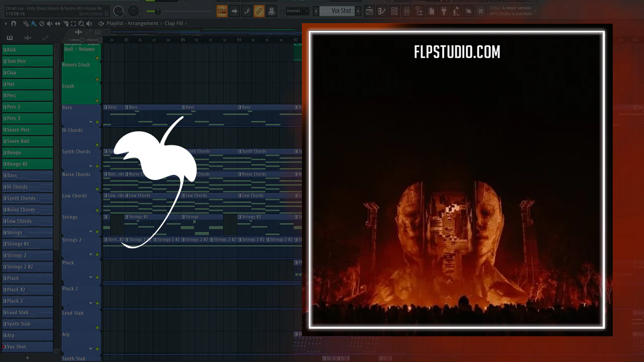
Task: Open the Piano roll view icon
Action: (382, 11)
